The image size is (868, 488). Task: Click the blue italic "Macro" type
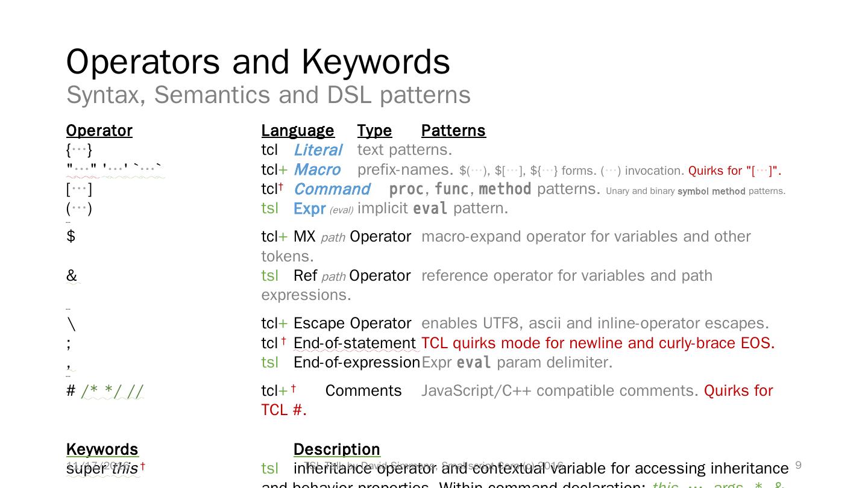coord(317,170)
